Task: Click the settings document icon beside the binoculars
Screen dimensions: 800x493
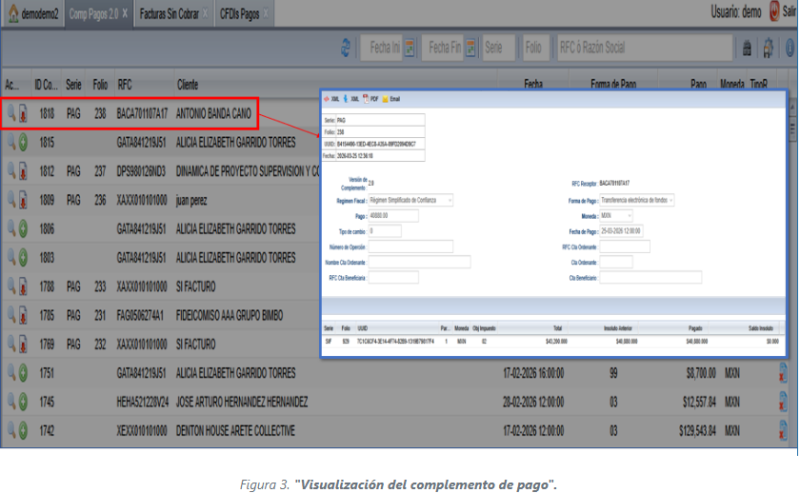Action: pyautogui.click(x=768, y=48)
